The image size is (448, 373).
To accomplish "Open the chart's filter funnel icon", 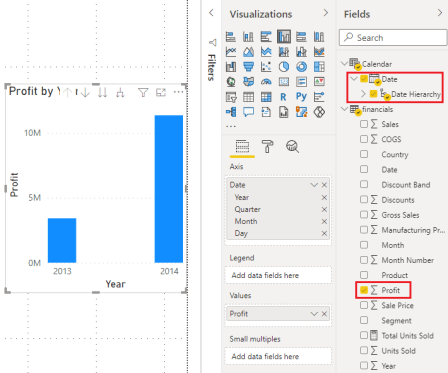I will 143,92.
